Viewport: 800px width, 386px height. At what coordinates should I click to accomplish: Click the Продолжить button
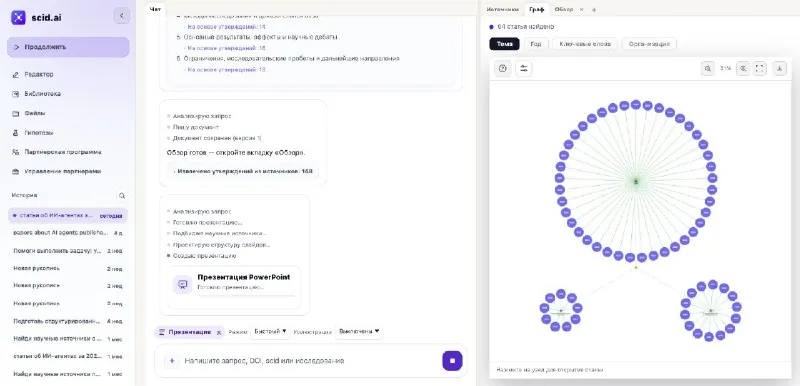point(68,47)
